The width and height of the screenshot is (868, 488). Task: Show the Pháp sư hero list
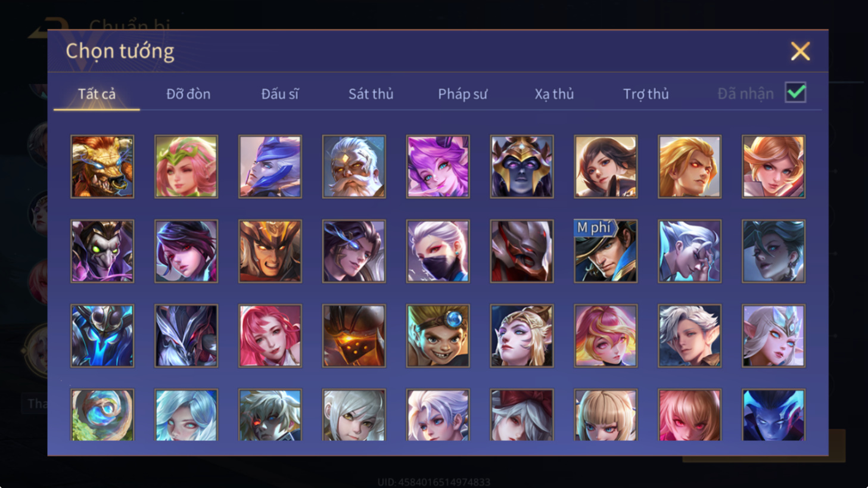click(463, 94)
